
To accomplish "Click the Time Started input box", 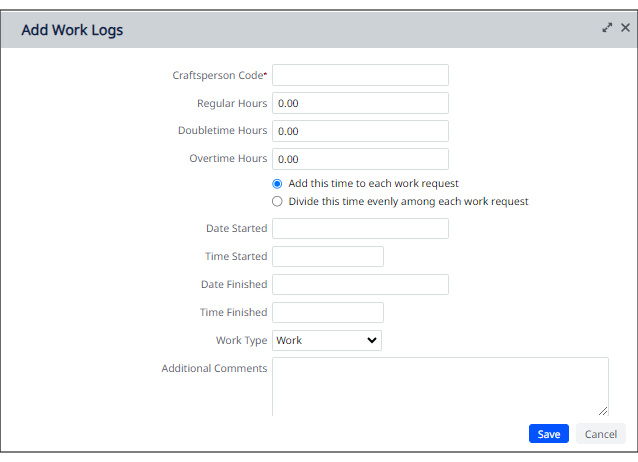I will (328, 257).
